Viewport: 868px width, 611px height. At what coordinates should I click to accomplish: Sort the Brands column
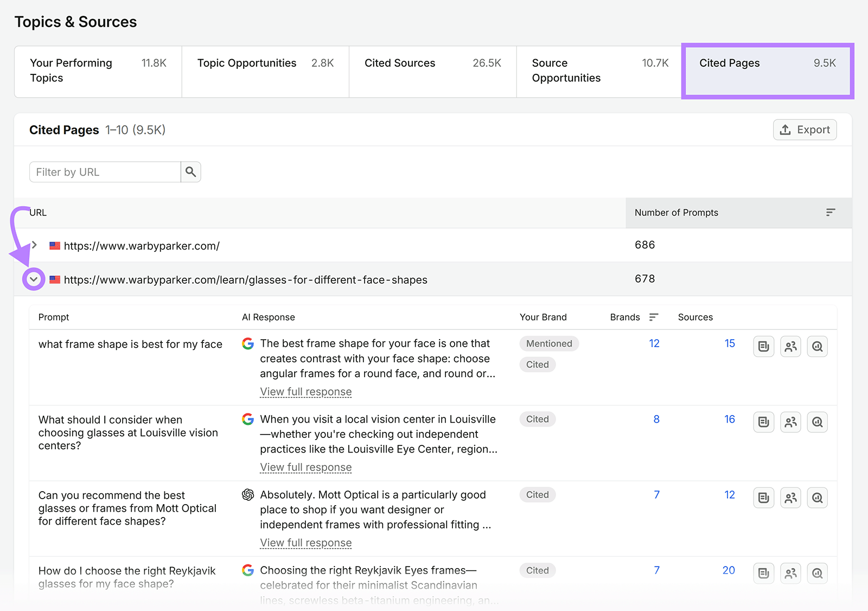654,317
